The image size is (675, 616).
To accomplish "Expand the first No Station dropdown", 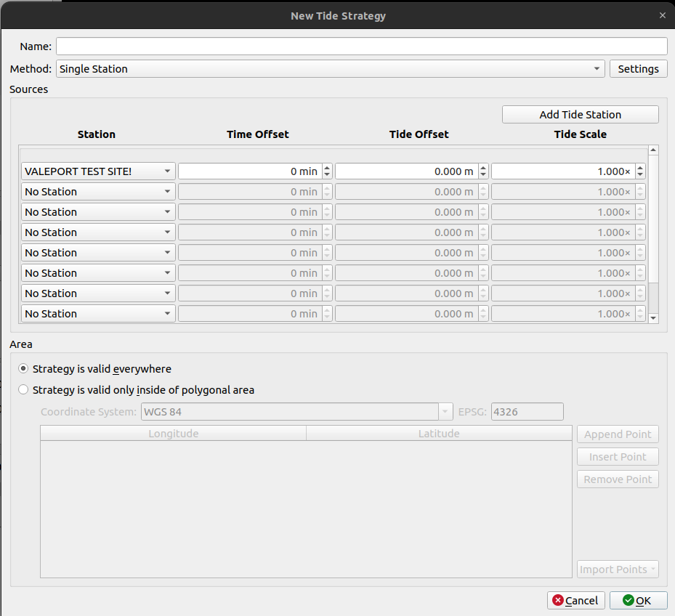I will [x=98, y=192].
